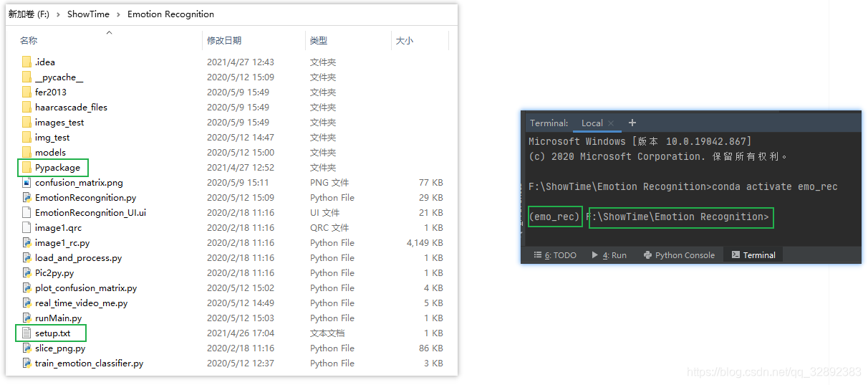Open the .idea folder icon

coord(26,62)
